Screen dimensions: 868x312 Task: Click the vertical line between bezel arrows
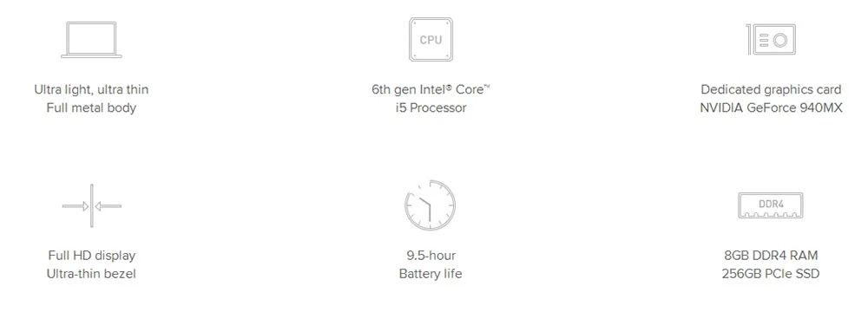[92, 205]
